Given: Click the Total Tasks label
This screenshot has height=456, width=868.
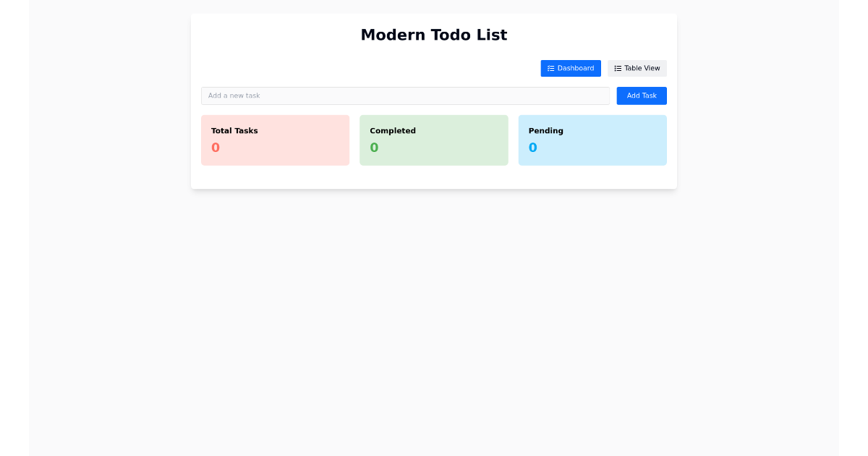Looking at the screenshot, I should pos(234,131).
